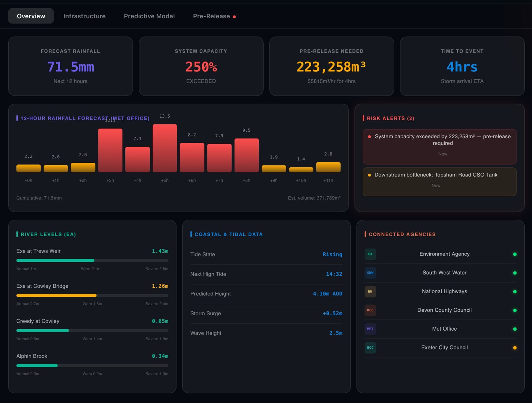The image size is (532, 403).
Task: Open the Topsham Road CSO Tank alert
Action: click(x=440, y=182)
